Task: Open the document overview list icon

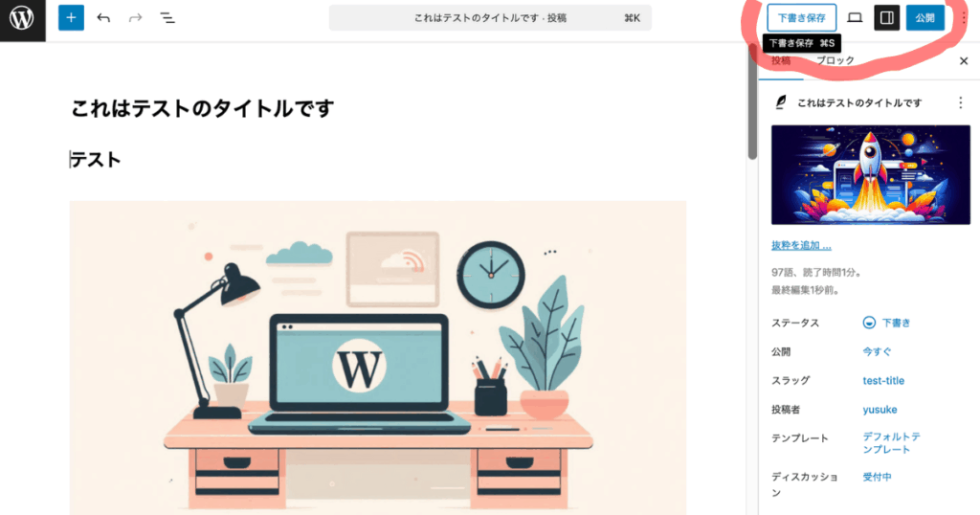Action: [167, 17]
